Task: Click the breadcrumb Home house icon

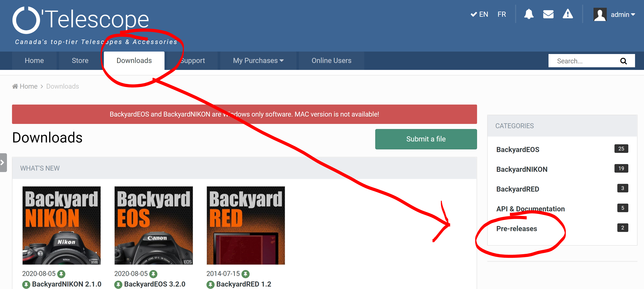Action: [15, 86]
